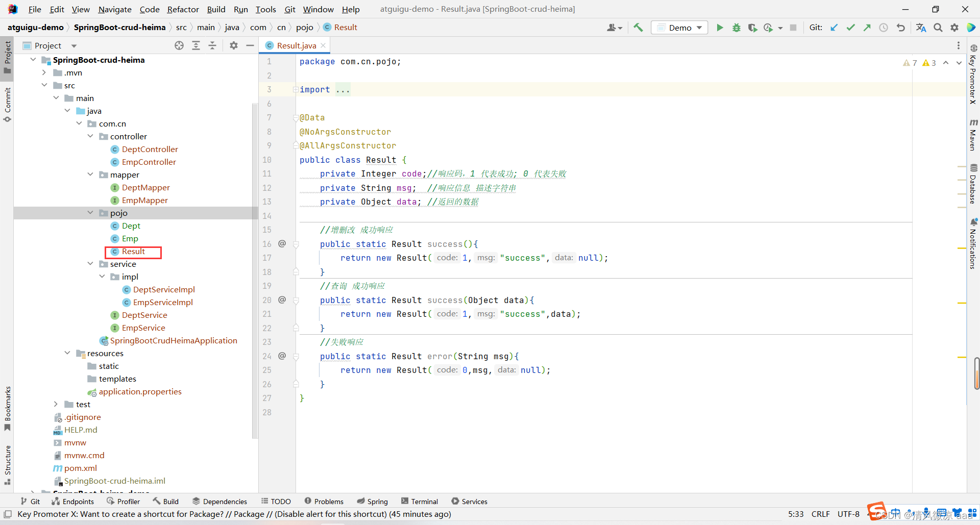
Task: Expand the .mvn folder
Action: [44, 72]
